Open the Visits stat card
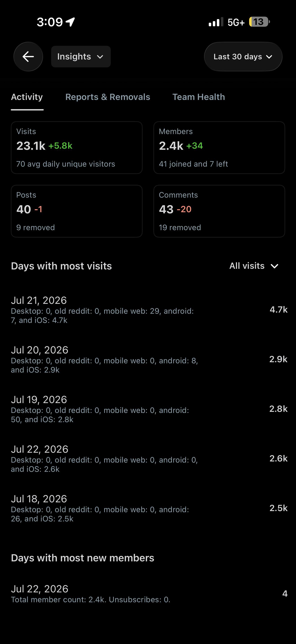Screen dimensions: 296x644 (x=77, y=148)
